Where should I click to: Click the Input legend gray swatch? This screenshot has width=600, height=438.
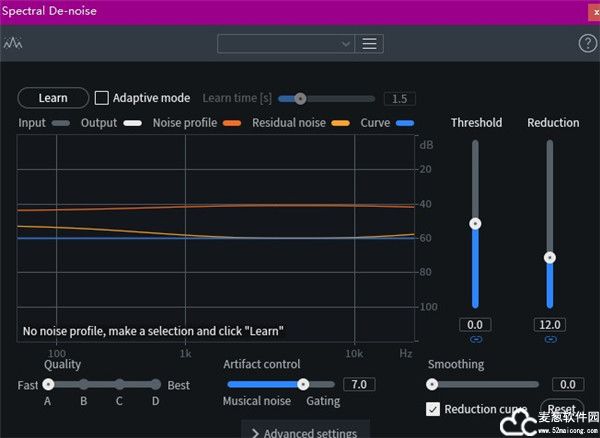(61, 123)
